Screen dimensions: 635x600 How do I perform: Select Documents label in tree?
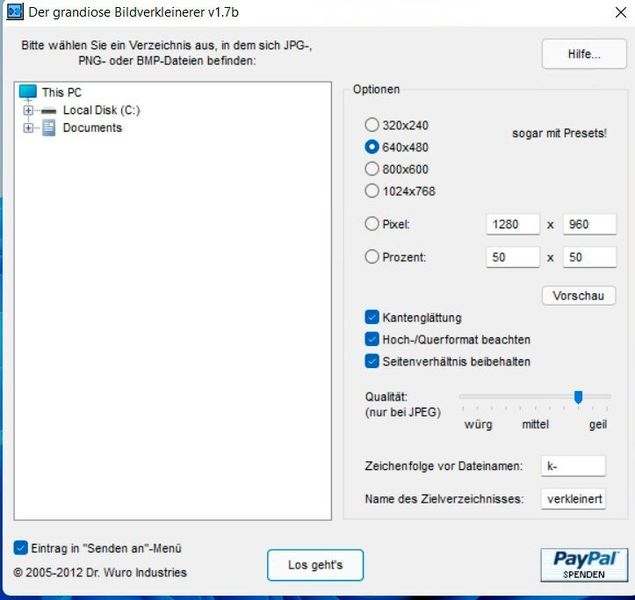click(92, 128)
